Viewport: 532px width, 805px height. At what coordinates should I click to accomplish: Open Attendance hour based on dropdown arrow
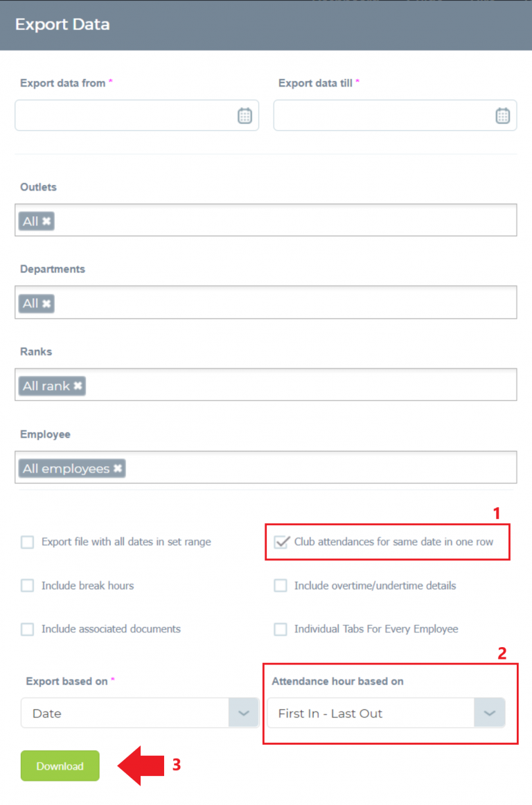[489, 713]
